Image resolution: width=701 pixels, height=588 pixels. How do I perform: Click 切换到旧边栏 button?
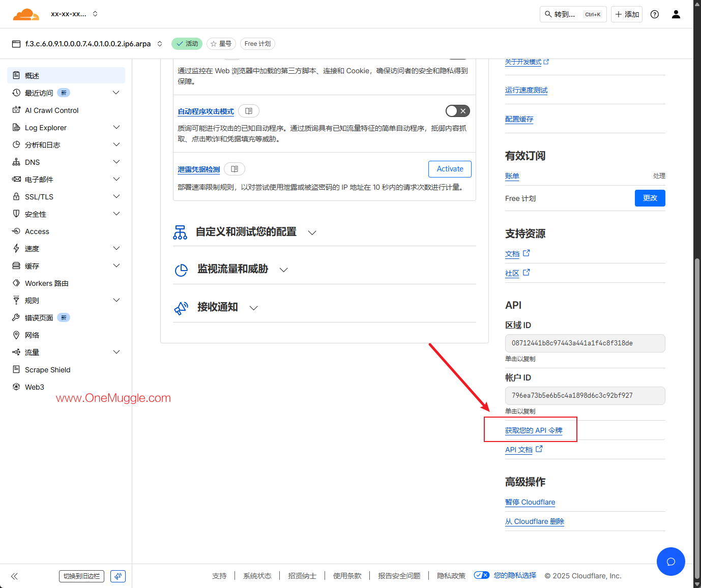pyautogui.click(x=81, y=576)
